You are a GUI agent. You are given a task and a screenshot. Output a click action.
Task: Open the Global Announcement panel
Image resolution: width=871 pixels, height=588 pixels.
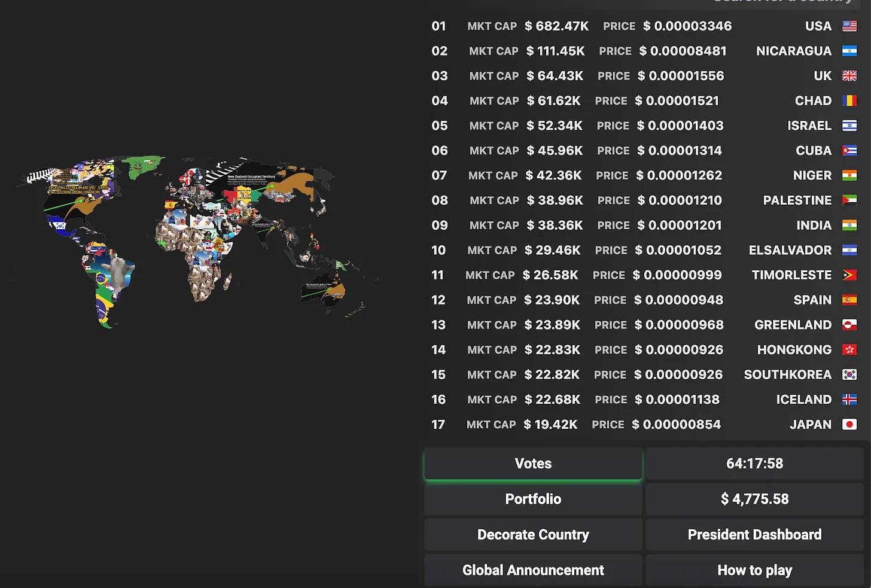coord(533,570)
